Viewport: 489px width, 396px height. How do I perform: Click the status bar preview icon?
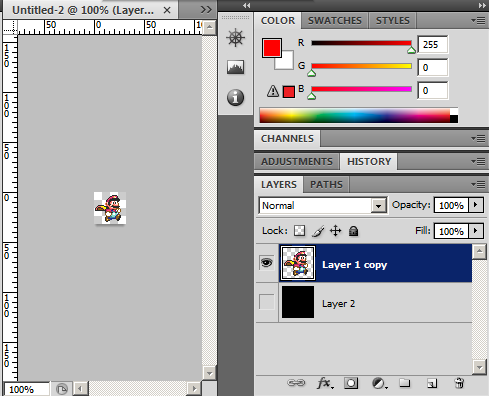pos(62,389)
